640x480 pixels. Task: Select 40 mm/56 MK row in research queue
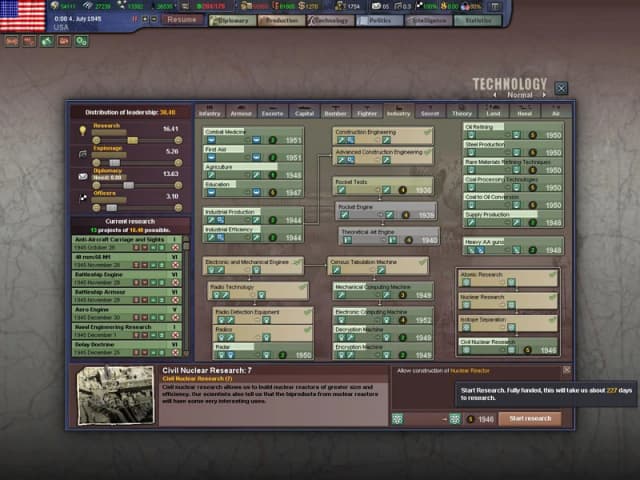coord(127,261)
